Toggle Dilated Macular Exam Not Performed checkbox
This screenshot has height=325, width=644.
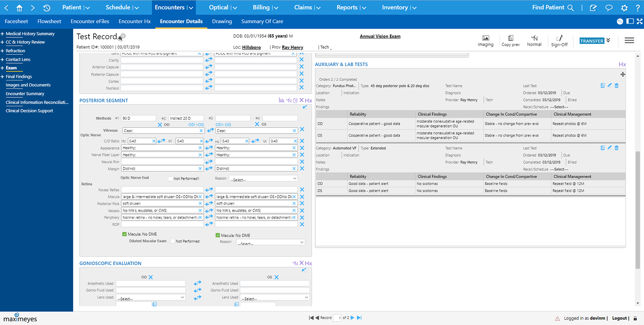pyautogui.click(x=172, y=241)
